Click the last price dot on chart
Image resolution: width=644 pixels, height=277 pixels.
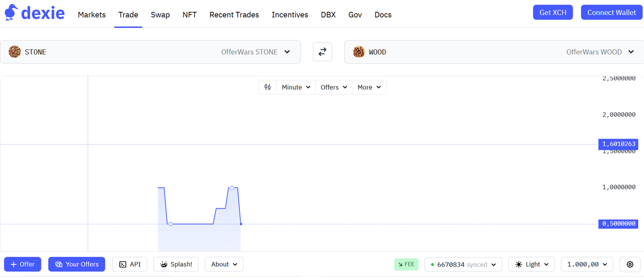click(x=241, y=224)
